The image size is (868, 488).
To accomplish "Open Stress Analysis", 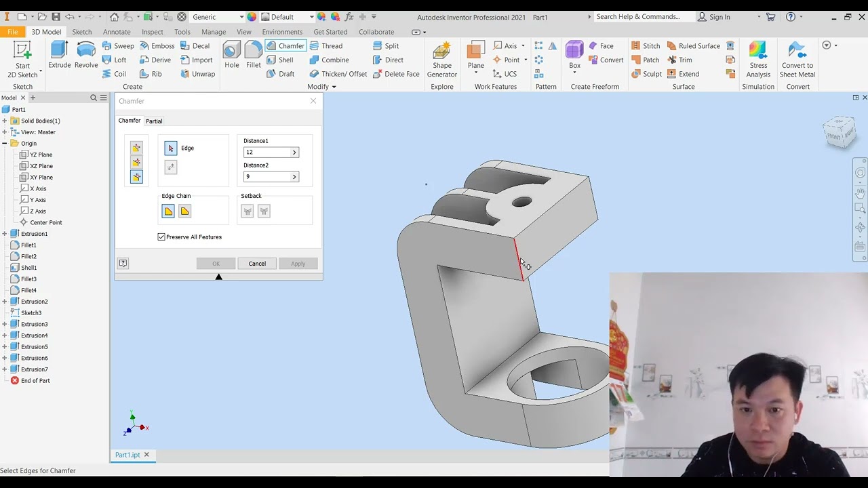I will [758, 60].
